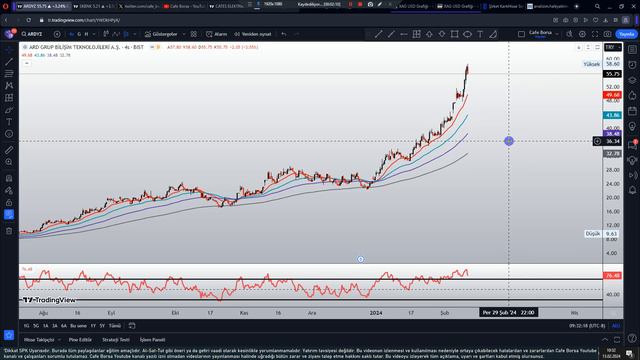Select the Bu sene time range

pos(78,326)
